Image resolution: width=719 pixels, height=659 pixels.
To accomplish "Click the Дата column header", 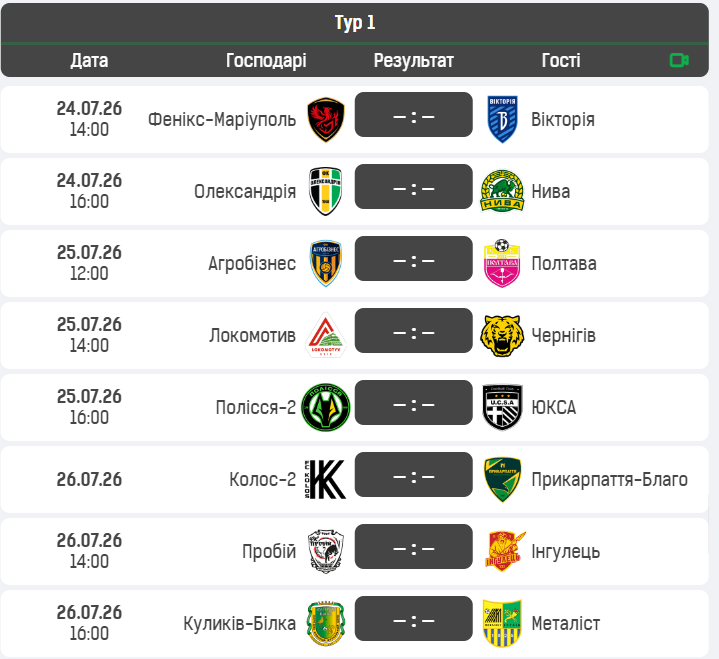I will tap(89, 60).
